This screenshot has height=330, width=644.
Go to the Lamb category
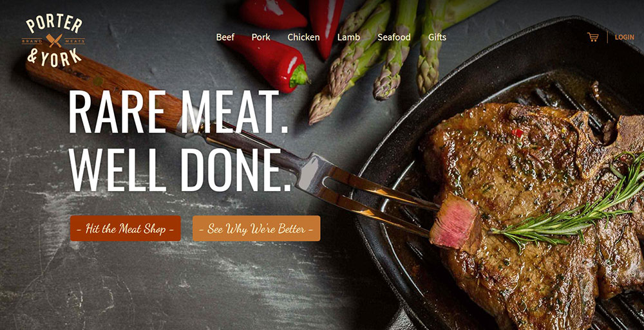[348, 37]
